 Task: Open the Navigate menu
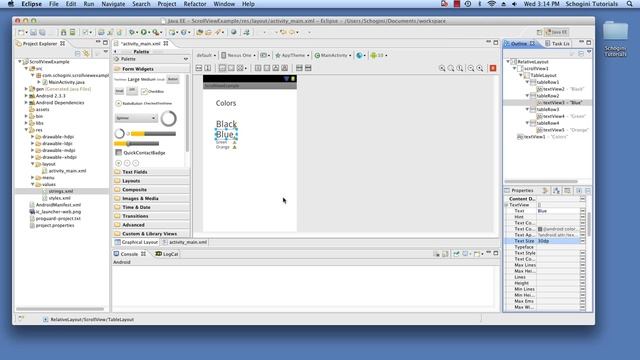pyautogui.click(x=113, y=4)
